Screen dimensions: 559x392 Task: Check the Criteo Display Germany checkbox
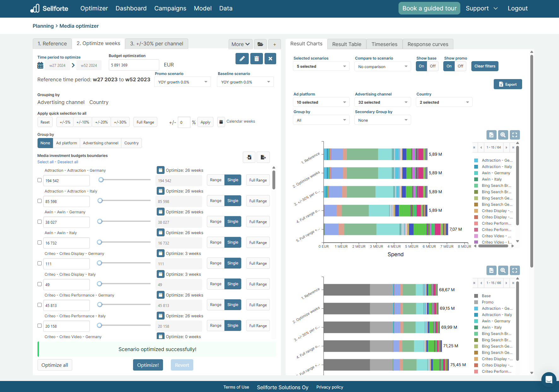pos(39,263)
